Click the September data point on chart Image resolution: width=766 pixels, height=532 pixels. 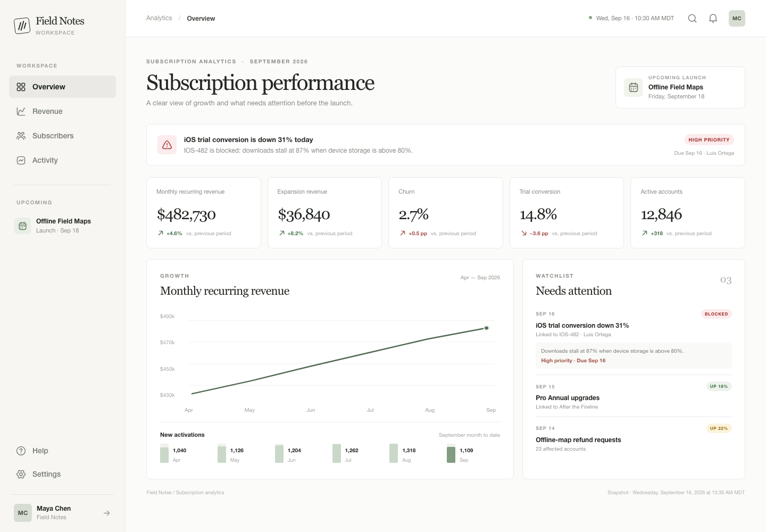pyautogui.click(x=486, y=328)
